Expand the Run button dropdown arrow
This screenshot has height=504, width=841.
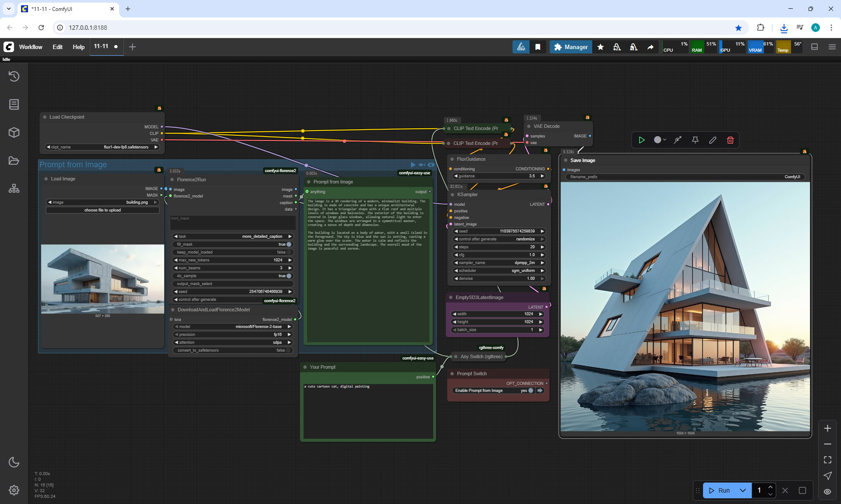click(743, 490)
